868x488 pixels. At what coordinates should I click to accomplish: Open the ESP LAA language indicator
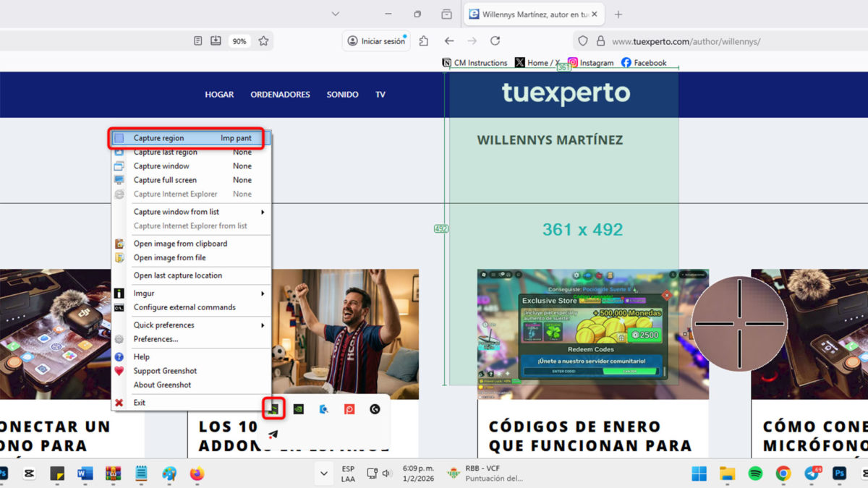(x=348, y=474)
